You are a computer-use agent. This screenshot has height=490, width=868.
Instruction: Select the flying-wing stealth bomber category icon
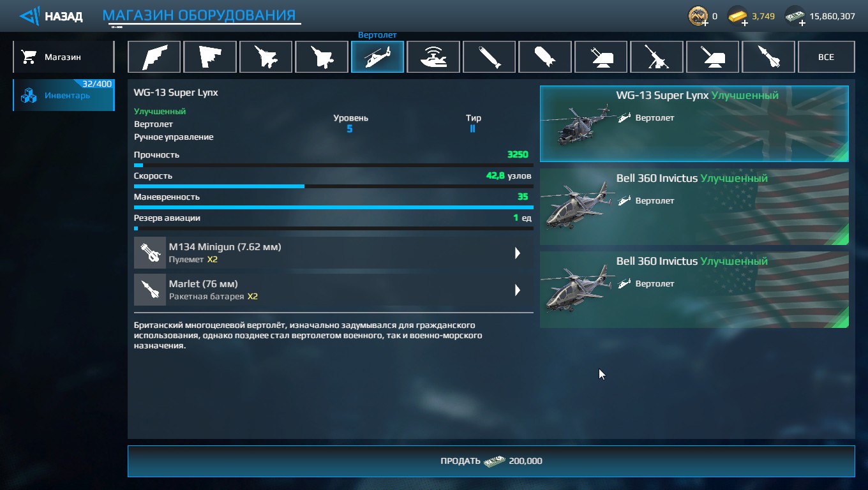(x=154, y=57)
